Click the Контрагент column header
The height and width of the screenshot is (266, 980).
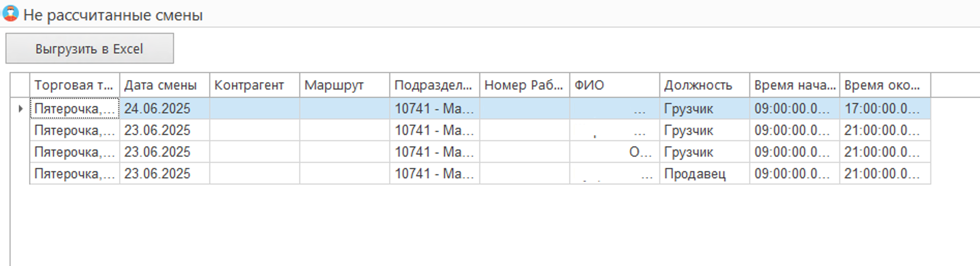coord(255,85)
